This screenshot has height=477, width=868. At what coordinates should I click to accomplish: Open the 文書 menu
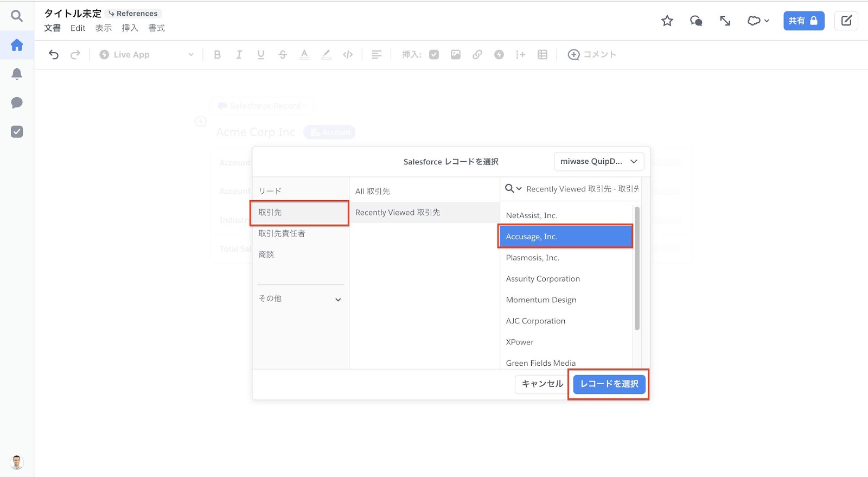tap(52, 28)
